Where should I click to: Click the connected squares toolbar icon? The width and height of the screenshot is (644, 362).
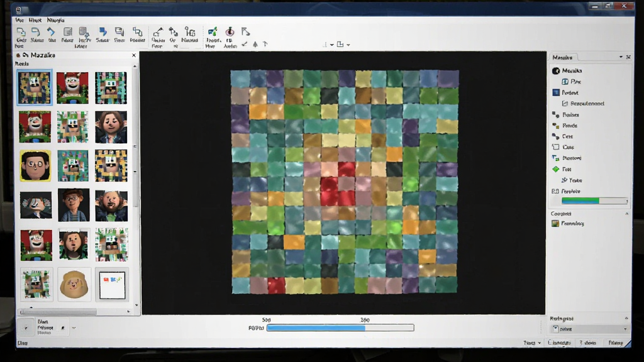pos(137,31)
